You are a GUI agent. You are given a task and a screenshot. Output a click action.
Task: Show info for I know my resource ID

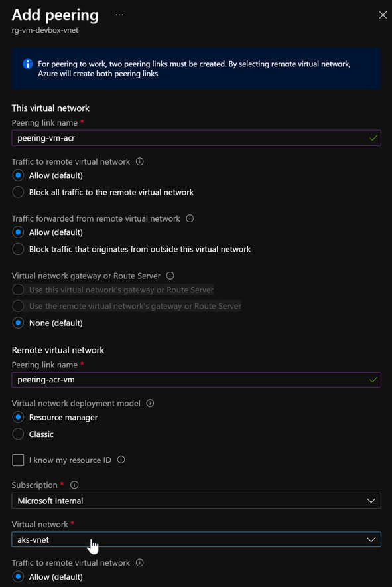121,460
